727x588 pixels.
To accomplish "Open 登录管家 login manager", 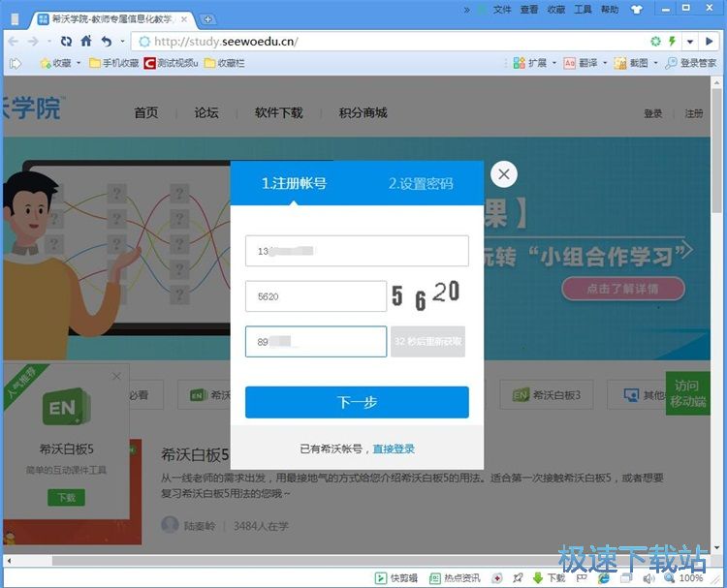I will click(691, 63).
